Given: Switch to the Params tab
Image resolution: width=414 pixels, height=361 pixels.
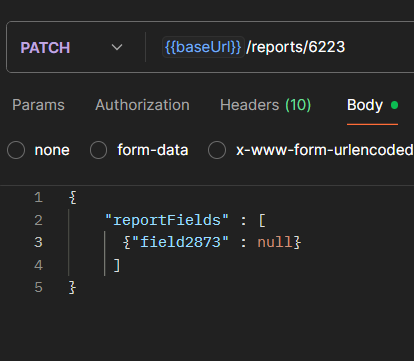Looking at the screenshot, I should (38, 105).
